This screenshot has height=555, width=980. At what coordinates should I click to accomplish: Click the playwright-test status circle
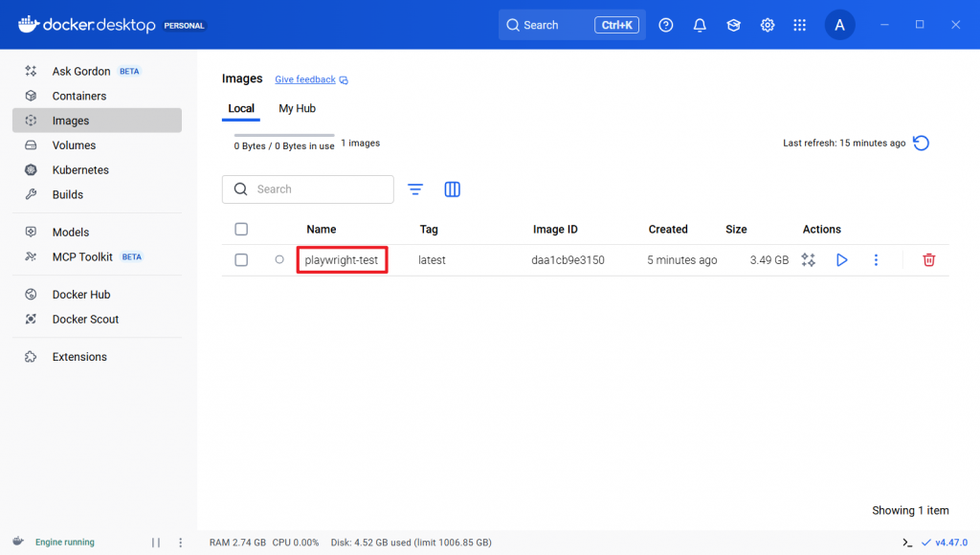279,259
